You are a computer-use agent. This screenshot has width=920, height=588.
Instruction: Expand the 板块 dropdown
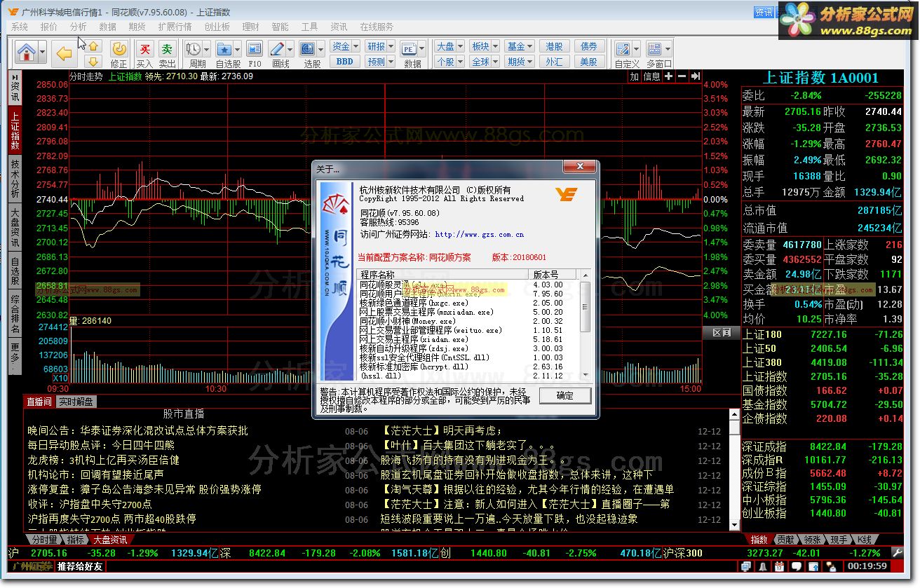[x=495, y=46]
